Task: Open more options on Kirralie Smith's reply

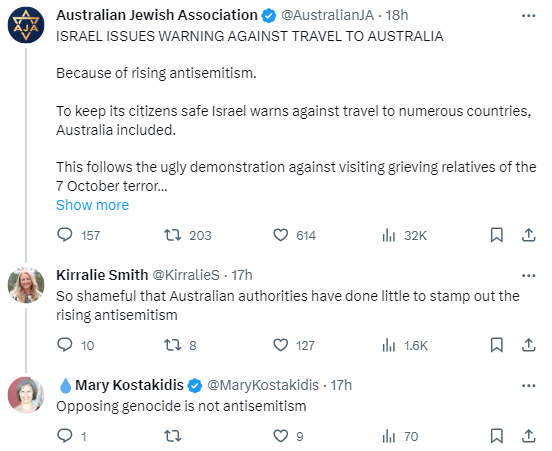Action: (528, 275)
